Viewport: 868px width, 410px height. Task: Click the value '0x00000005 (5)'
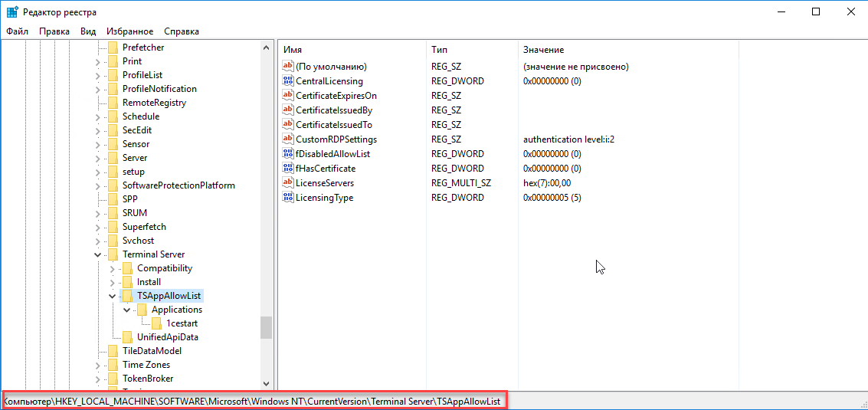pyautogui.click(x=552, y=197)
